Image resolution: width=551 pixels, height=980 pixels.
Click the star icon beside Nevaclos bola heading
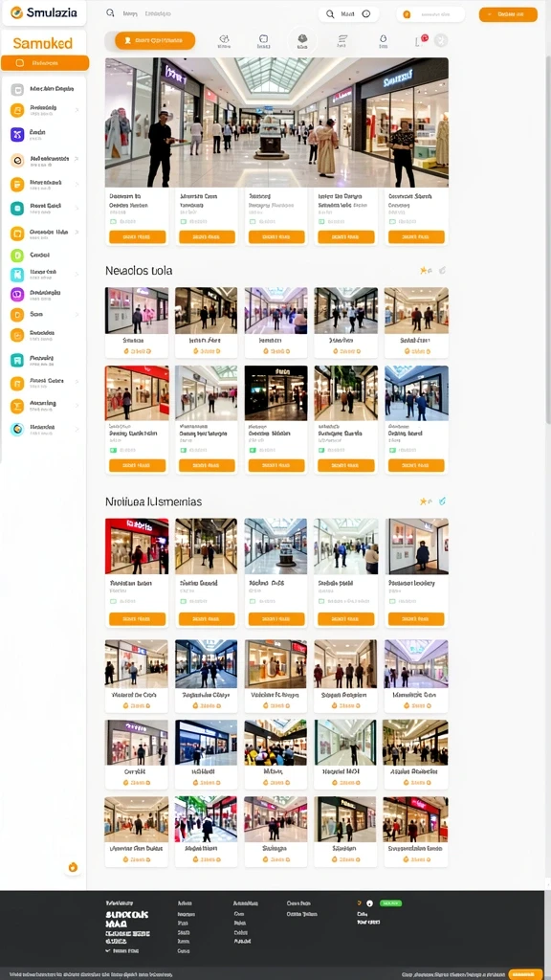click(x=424, y=271)
